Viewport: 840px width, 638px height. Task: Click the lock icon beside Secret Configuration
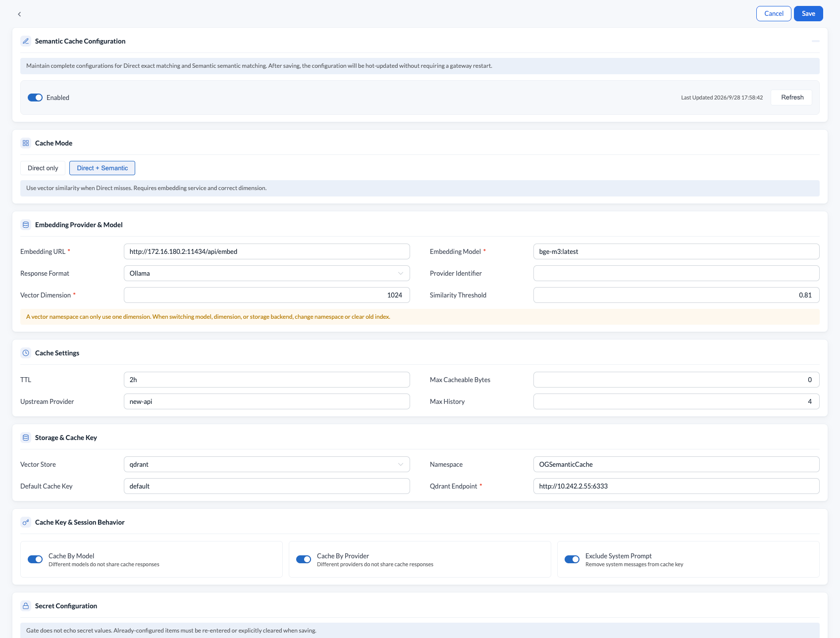coord(26,606)
